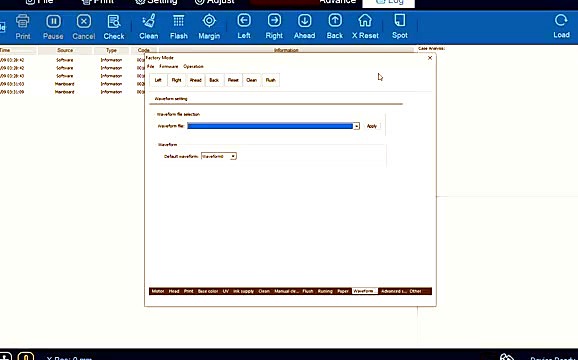Click the Information column header in the log
Image resolution: width=578 pixels, height=360 pixels.
pyautogui.click(x=286, y=50)
